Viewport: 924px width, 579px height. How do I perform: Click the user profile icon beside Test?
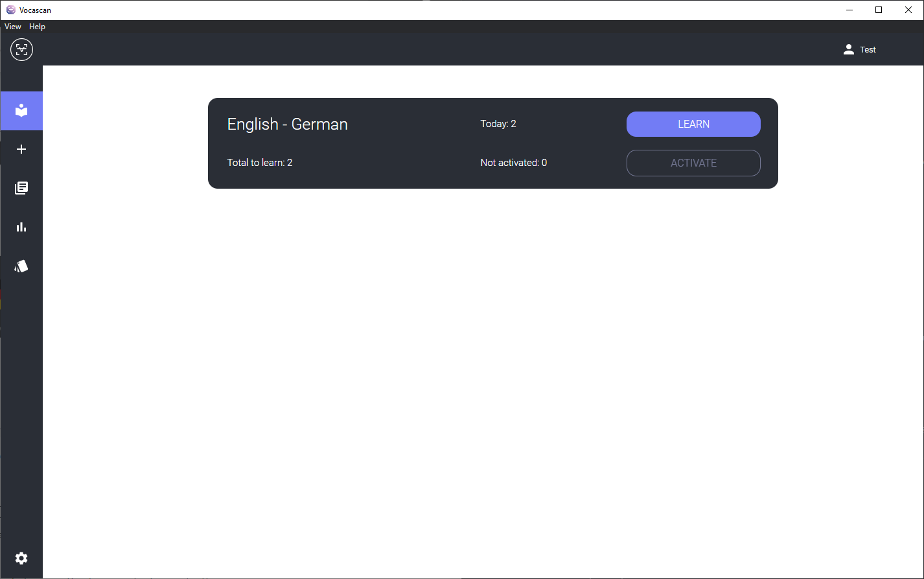(849, 49)
